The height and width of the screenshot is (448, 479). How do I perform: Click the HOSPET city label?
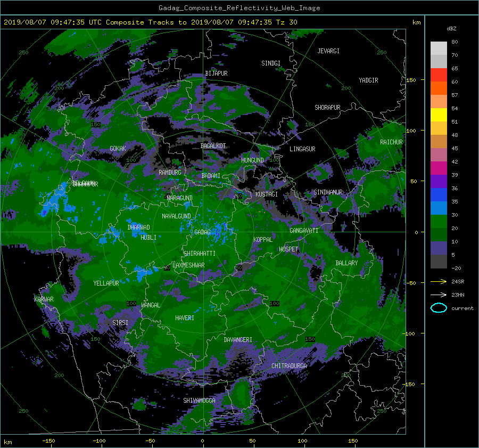coord(288,249)
